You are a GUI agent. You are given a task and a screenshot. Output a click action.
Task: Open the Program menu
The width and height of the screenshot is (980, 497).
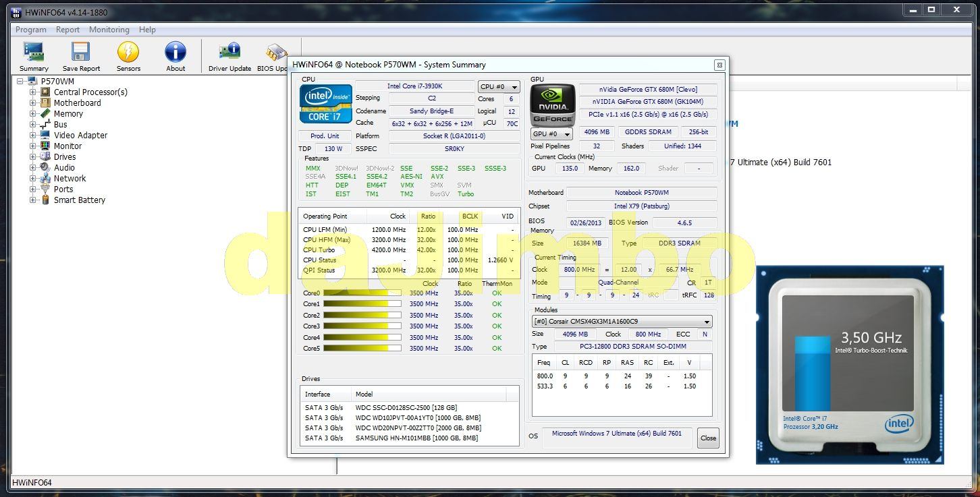pyautogui.click(x=31, y=30)
